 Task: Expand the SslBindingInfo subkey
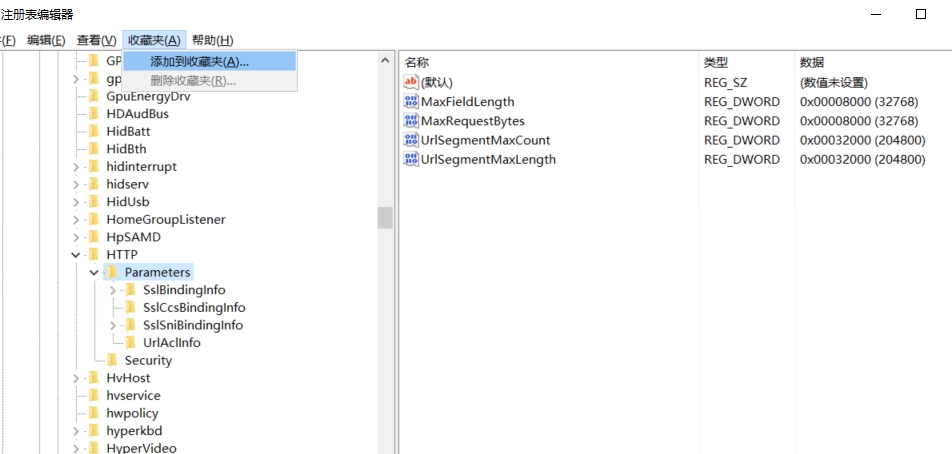(x=113, y=290)
